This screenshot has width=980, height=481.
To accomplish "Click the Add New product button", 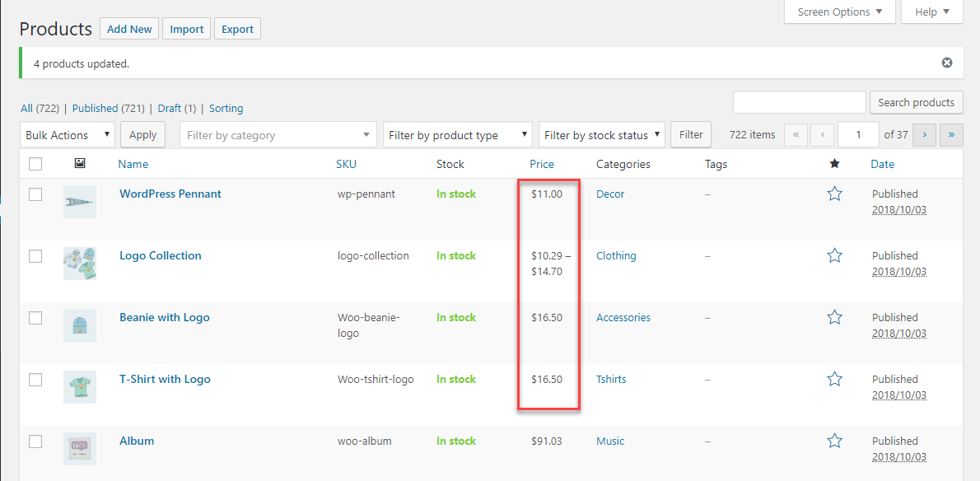I will tap(129, 29).
